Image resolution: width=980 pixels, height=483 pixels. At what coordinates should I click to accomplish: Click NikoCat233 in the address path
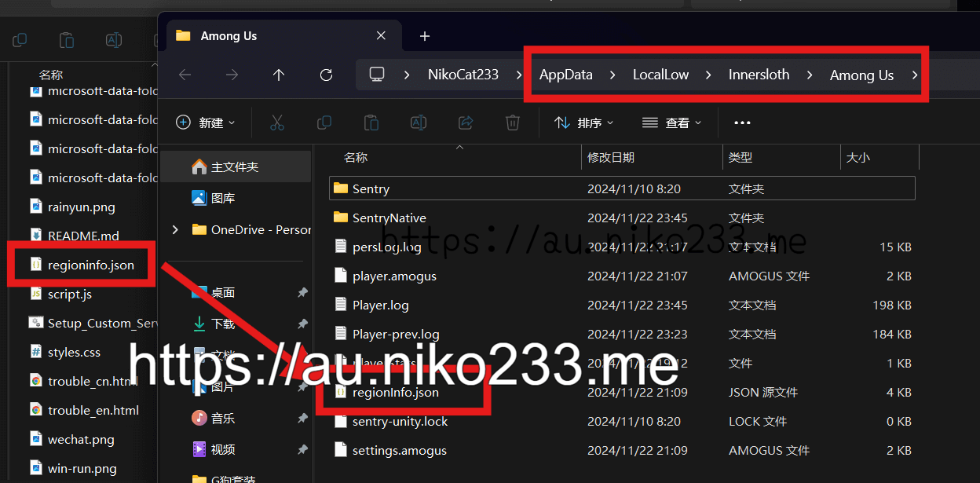463,75
